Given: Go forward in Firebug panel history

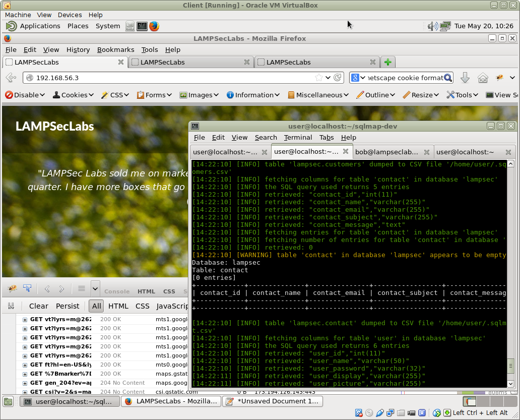Looking at the screenshot, I should [61, 289].
